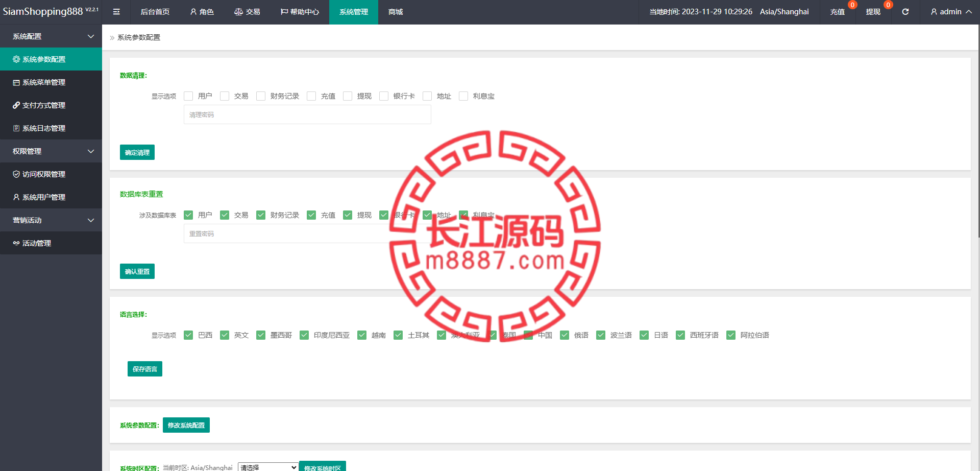Viewport: 980px width, 471px height.
Task: Uncheck 日语 language checkbox
Action: [644, 335]
